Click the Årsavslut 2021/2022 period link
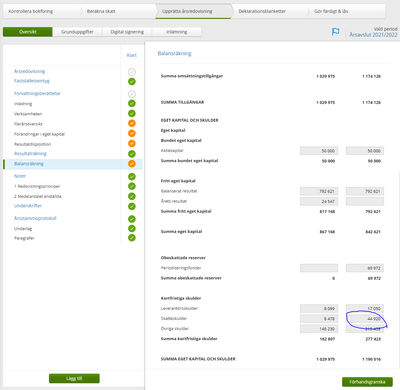 [373, 35]
